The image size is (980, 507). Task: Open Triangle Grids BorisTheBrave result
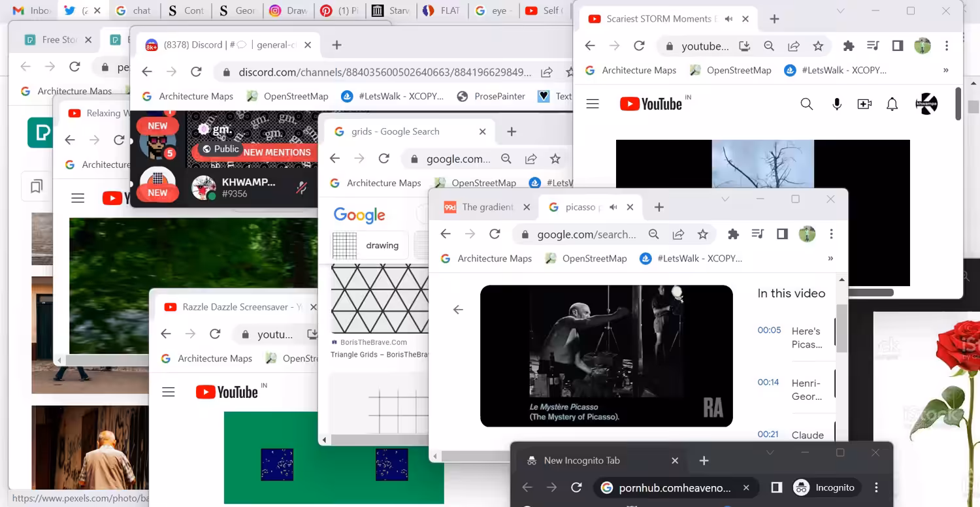click(x=379, y=354)
